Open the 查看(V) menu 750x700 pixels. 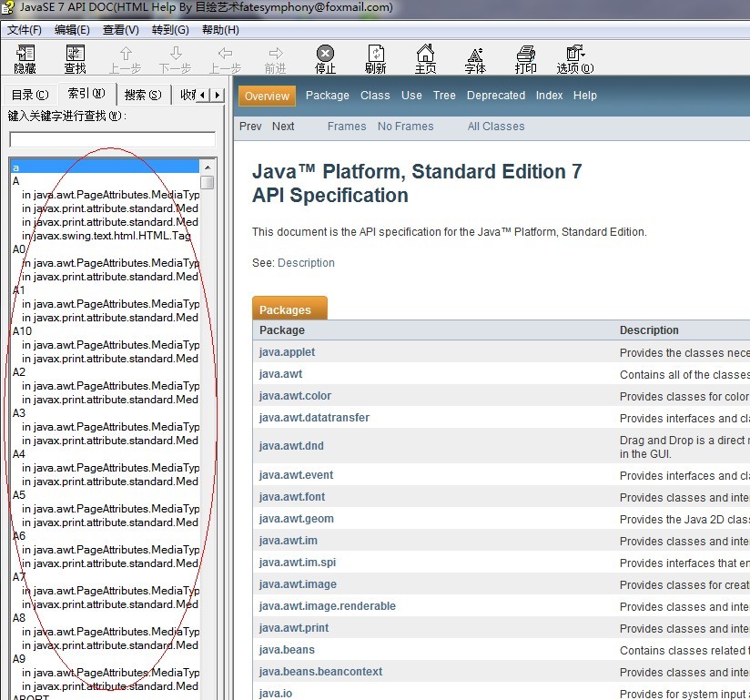pos(121,30)
